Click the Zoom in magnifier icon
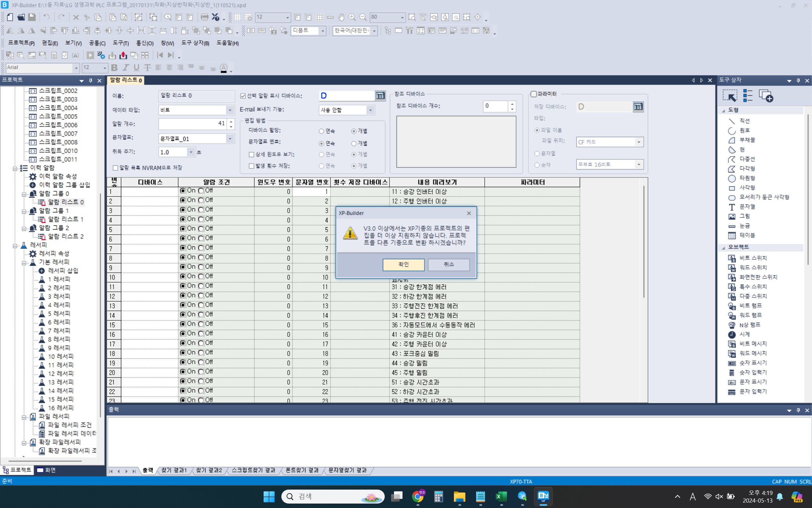 (352, 17)
